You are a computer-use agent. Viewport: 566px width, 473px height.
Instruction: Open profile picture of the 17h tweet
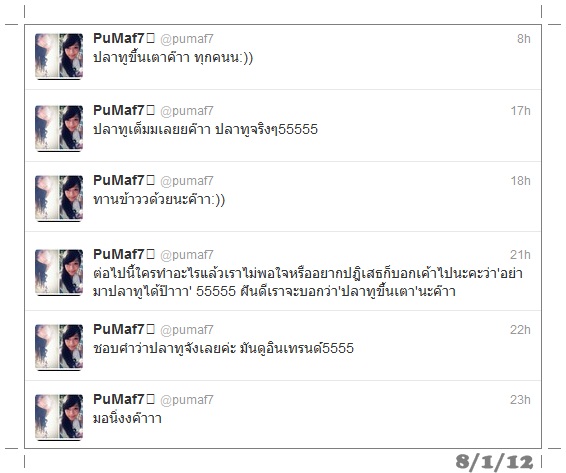(59, 128)
